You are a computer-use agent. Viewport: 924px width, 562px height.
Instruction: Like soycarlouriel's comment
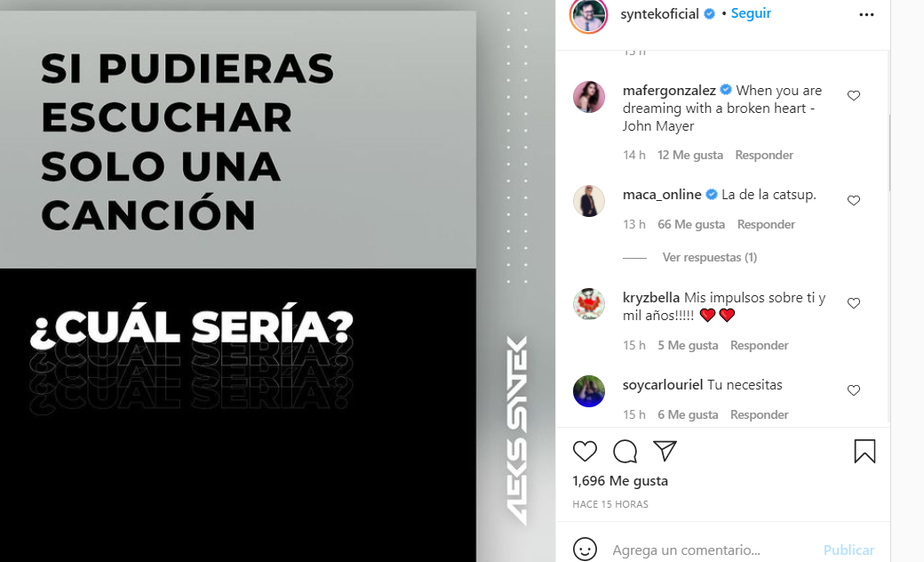tap(853, 390)
